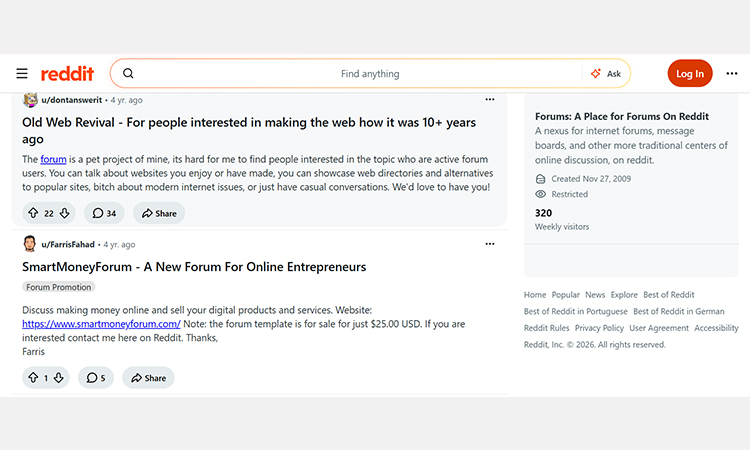Image resolution: width=750 pixels, height=450 pixels.
Task: Share the Old Web Revival post
Action: pos(159,213)
